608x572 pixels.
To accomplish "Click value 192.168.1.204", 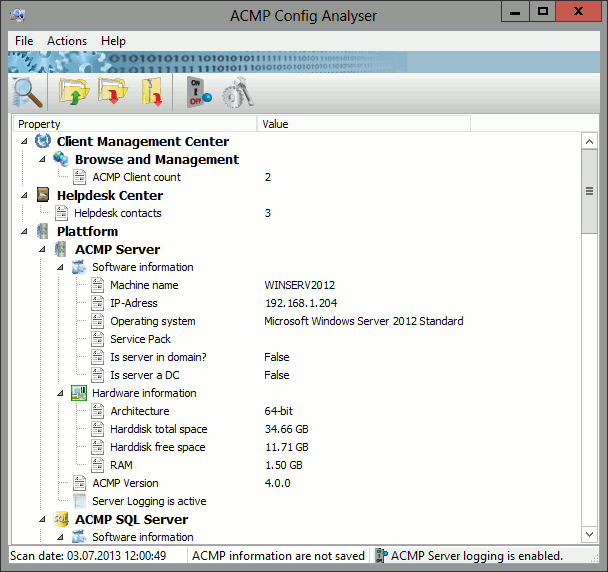I will pyautogui.click(x=301, y=303).
